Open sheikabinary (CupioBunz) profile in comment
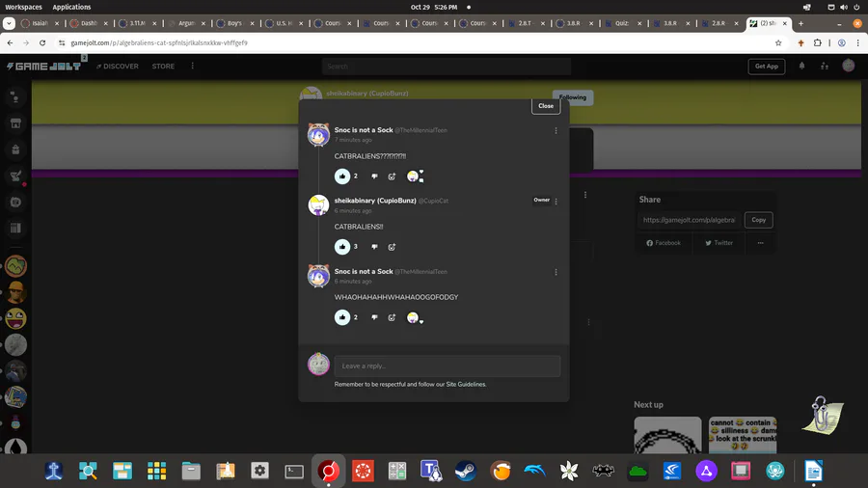 coord(375,201)
